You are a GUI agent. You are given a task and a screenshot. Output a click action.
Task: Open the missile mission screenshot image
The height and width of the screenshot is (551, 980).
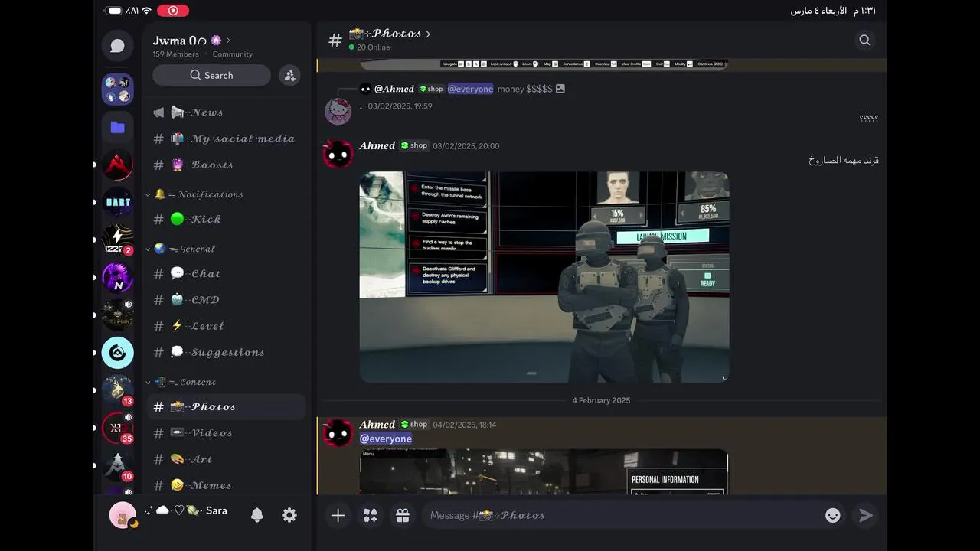pos(544,277)
